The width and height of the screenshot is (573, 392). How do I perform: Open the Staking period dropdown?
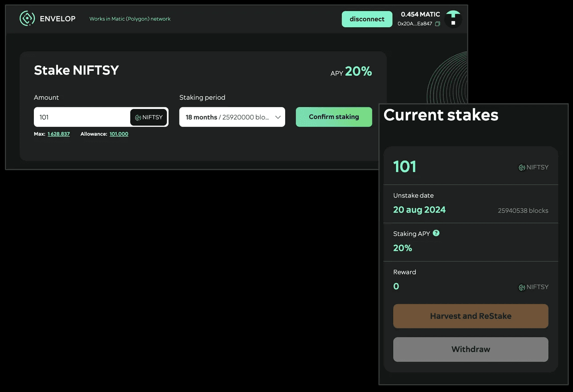pyautogui.click(x=232, y=117)
